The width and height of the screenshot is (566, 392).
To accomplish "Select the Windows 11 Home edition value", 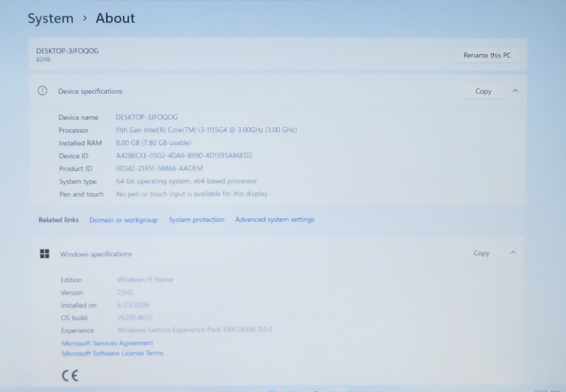I will coord(145,280).
